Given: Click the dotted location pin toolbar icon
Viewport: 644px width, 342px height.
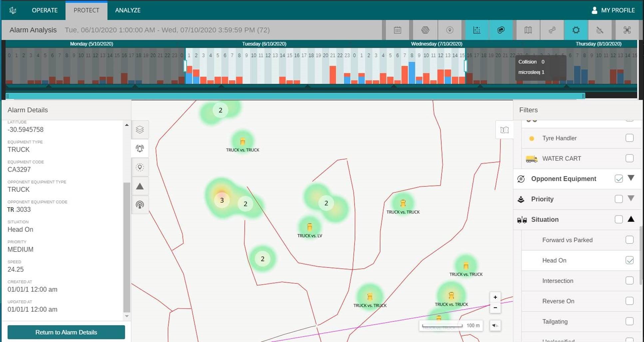Looking at the screenshot, I should (x=450, y=30).
